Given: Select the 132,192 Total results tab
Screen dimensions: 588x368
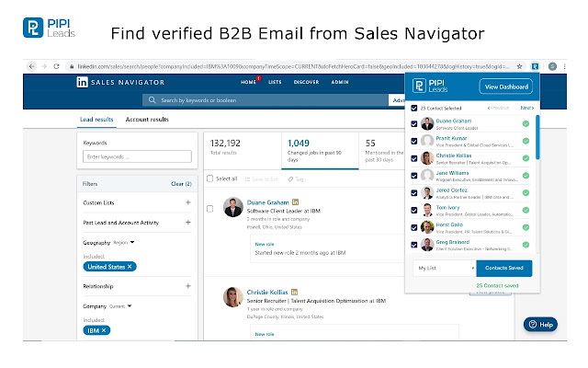Looking at the screenshot, I should coord(243,150).
